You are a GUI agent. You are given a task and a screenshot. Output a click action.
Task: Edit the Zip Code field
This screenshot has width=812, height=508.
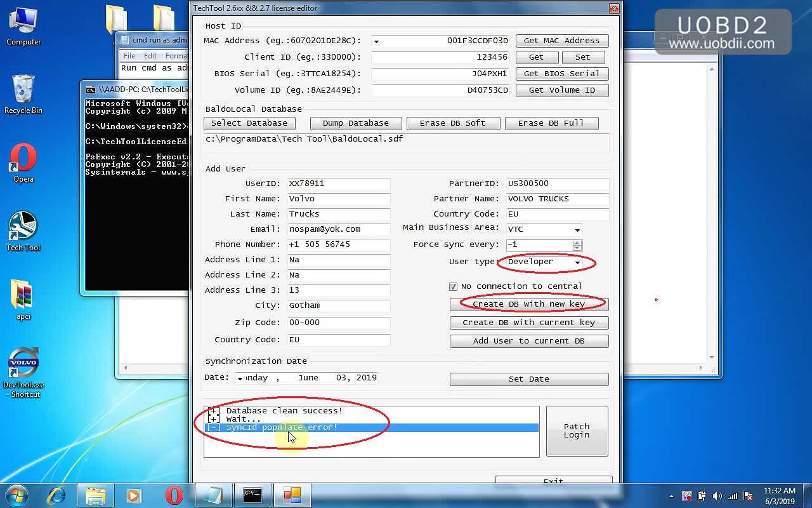[339, 323]
